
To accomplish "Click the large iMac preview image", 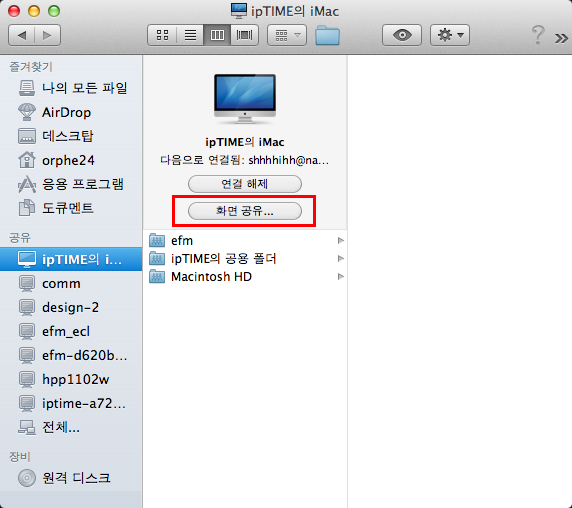I will [245, 99].
